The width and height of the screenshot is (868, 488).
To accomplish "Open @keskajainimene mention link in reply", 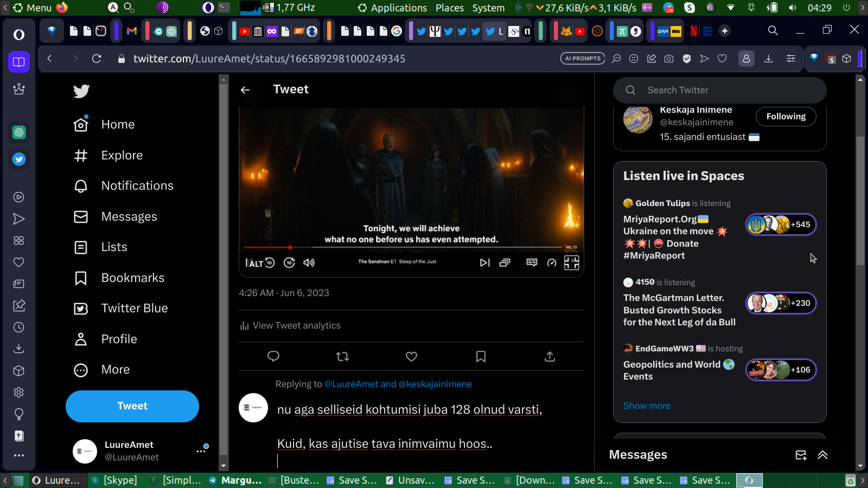I will click(435, 384).
